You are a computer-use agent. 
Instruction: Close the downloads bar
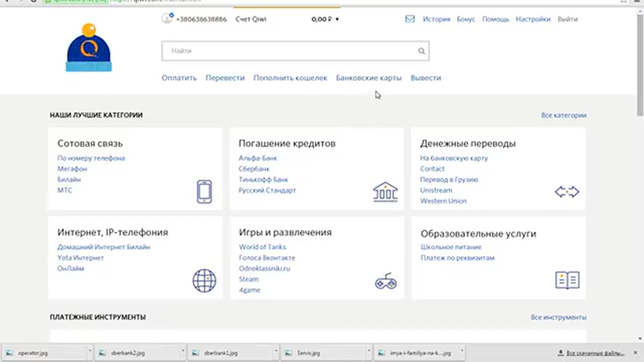[x=635, y=353]
